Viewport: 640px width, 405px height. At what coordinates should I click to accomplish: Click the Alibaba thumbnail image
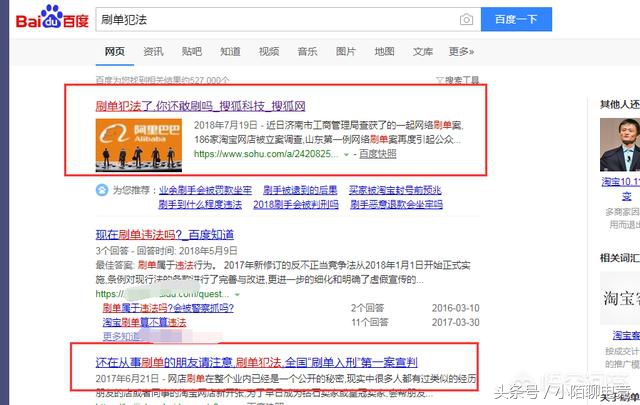(x=139, y=145)
